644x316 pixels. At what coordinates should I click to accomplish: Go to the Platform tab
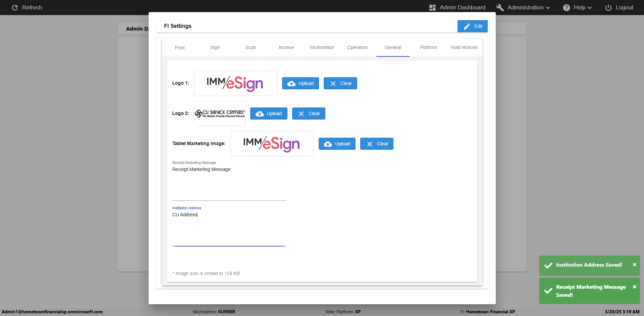429,48
